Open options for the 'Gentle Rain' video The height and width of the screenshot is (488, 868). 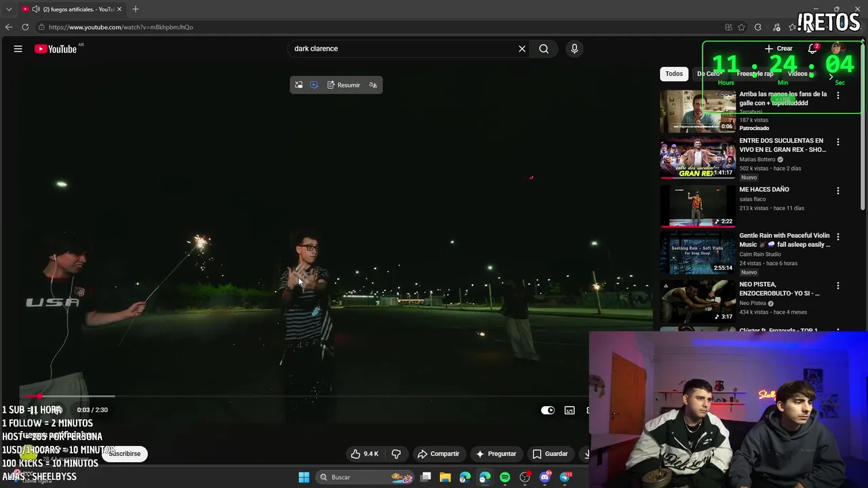point(838,238)
